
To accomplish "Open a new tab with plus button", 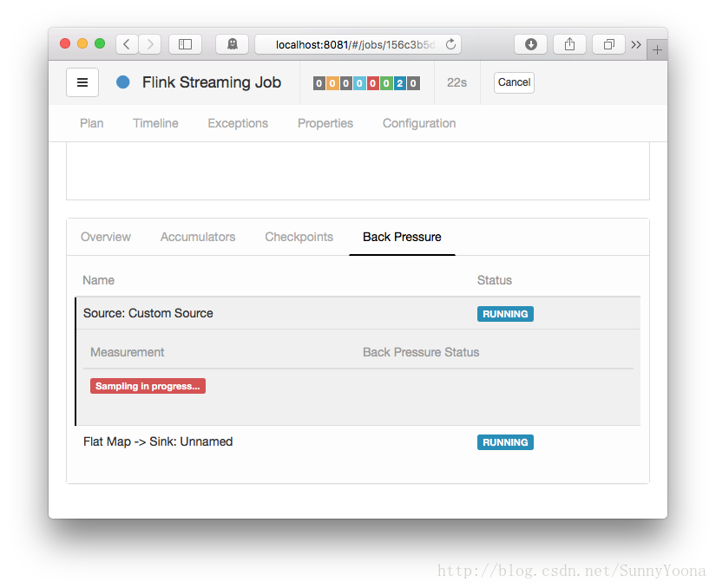I will 657,49.
